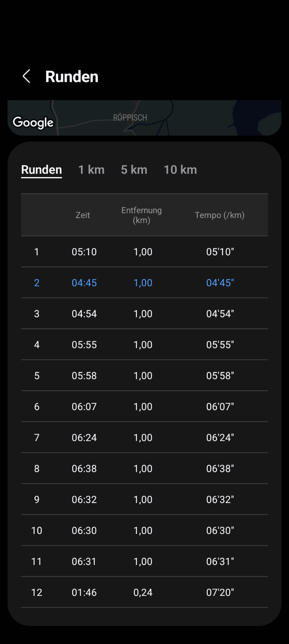Viewport: 289px width, 644px height.
Task: Select lap 8 row with 06:38
Action: [144, 469]
